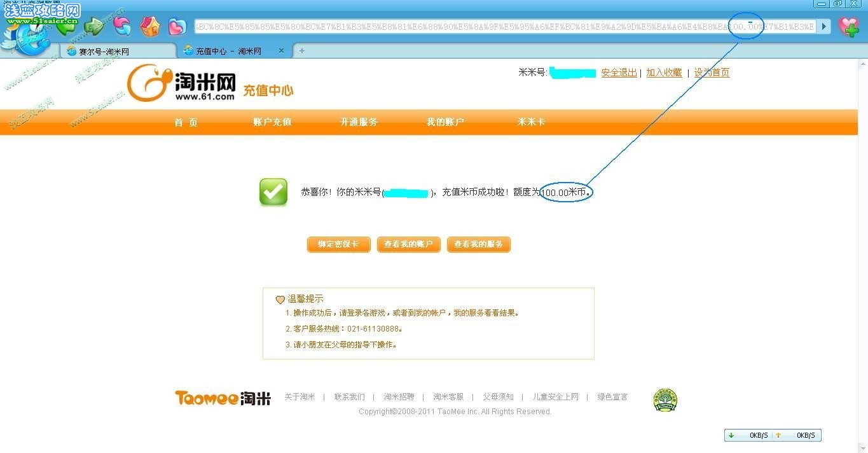
Task: Click the 充值中心 header title text
Action: pyautogui.click(x=268, y=90)
